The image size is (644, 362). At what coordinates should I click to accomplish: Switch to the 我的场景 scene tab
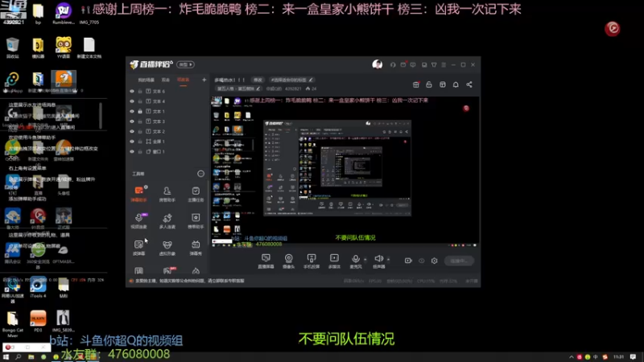pyautogui.click(x=147, y=80)
